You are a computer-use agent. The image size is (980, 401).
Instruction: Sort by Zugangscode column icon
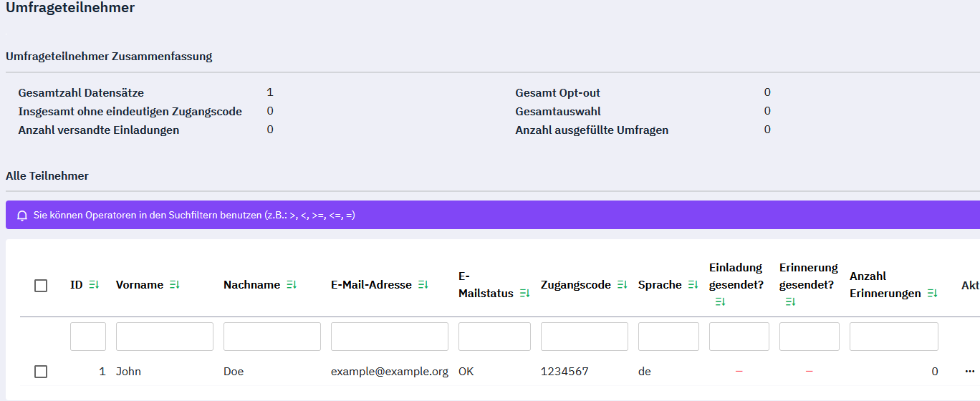tap(622, 285)
